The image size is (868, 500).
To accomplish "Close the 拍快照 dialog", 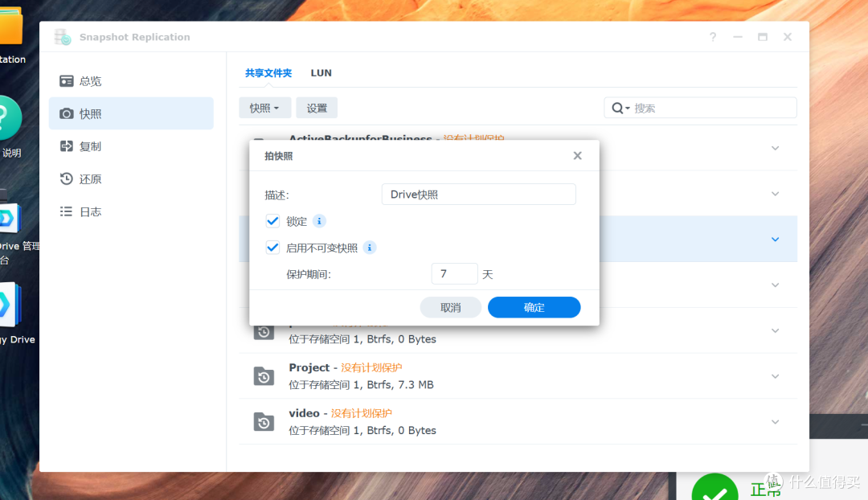I will coord(577,156).
